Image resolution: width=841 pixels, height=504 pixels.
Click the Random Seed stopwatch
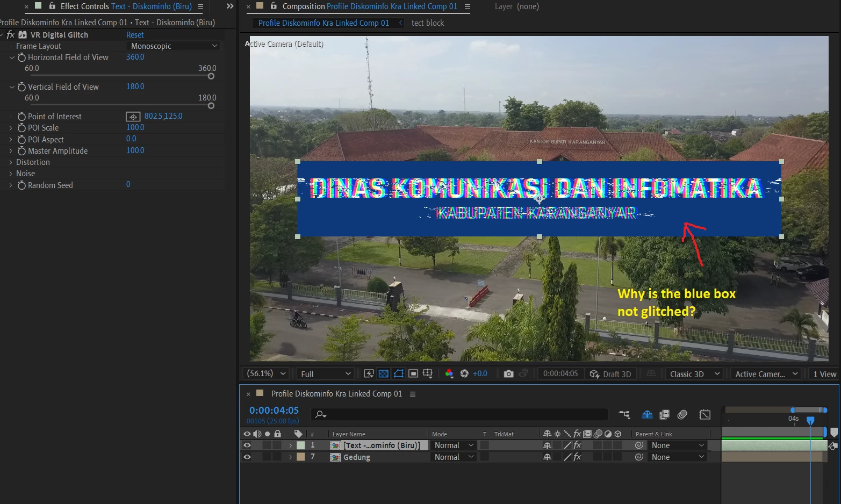(21, 185)
